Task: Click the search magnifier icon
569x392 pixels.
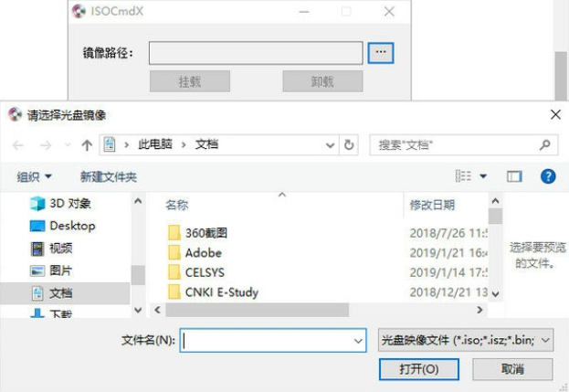Action: pos(544,144)
